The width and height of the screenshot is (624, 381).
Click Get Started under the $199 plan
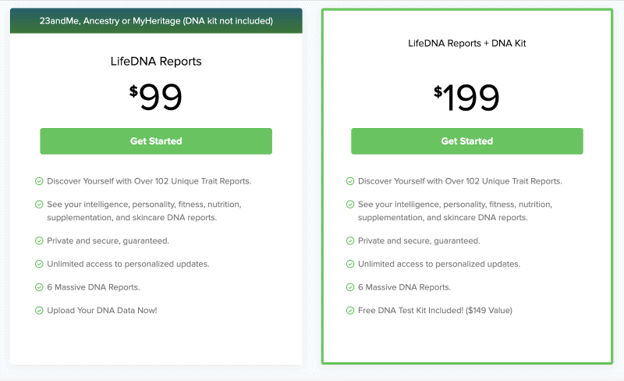[467, 141]
